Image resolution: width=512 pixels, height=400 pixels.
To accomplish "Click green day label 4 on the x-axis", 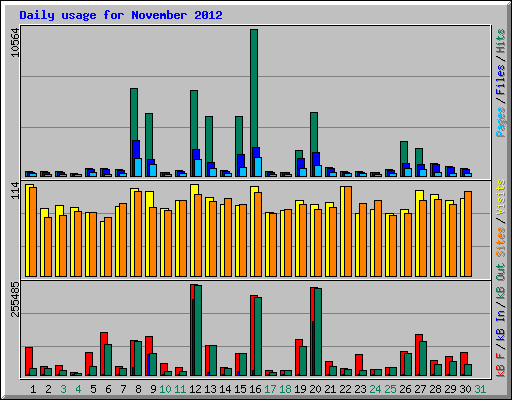I will pyautogui.click(x=78, y=389).
